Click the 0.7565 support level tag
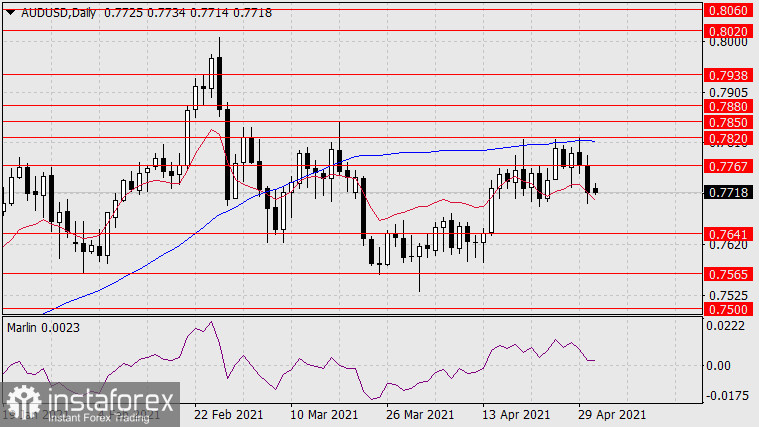 pyautogui.click(x=728, y=273)
